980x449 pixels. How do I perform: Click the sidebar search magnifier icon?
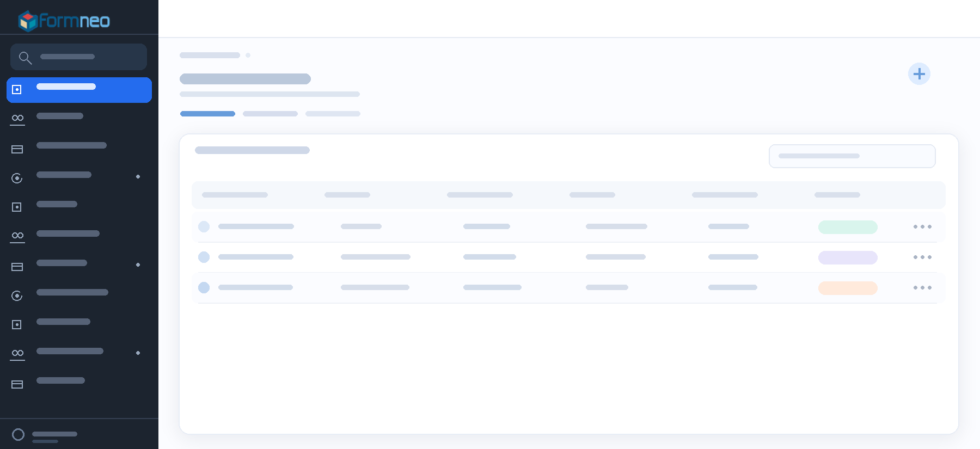pyautogui.click(x=25, y=57)
